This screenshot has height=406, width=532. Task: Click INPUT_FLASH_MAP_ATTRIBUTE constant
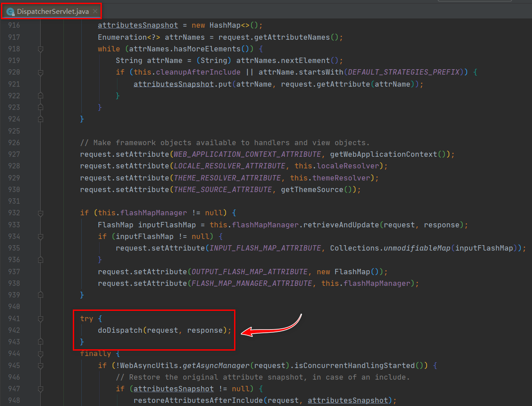[x=265, y=248]
